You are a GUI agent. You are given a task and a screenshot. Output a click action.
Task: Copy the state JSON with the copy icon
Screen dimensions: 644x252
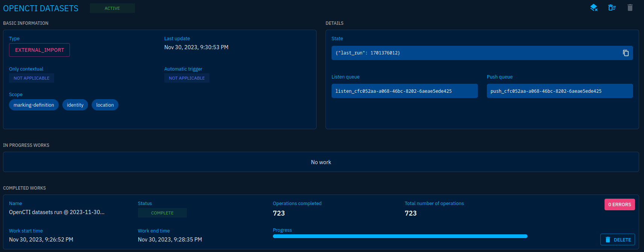[626, 53]
